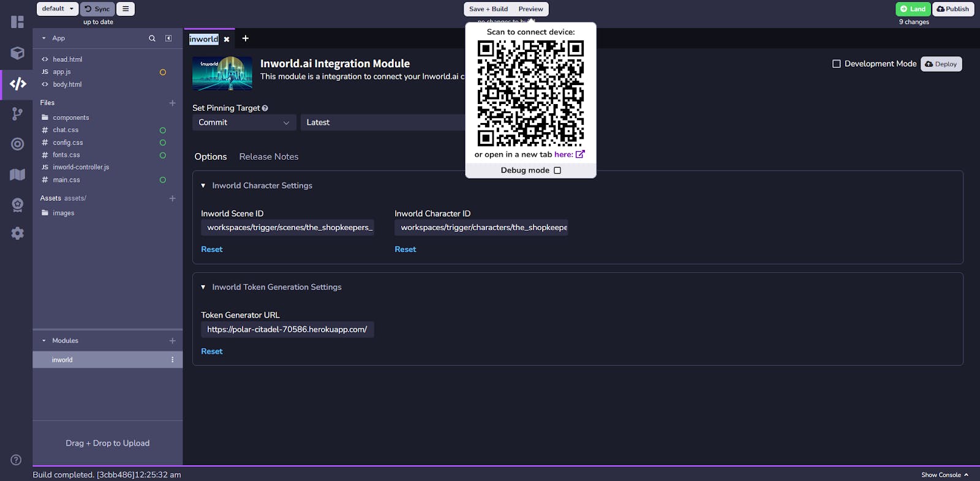Click the Token Generator URL input field
980x481 pixels.
(287, 330)
